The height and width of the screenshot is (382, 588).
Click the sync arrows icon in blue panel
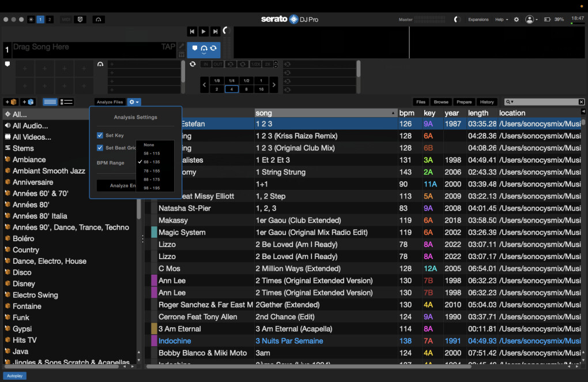(x=213, y=48)
